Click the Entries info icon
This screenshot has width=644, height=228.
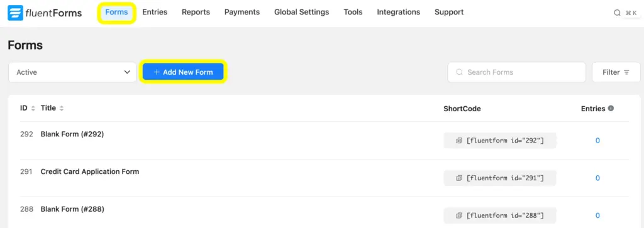[x=611, y=109]
